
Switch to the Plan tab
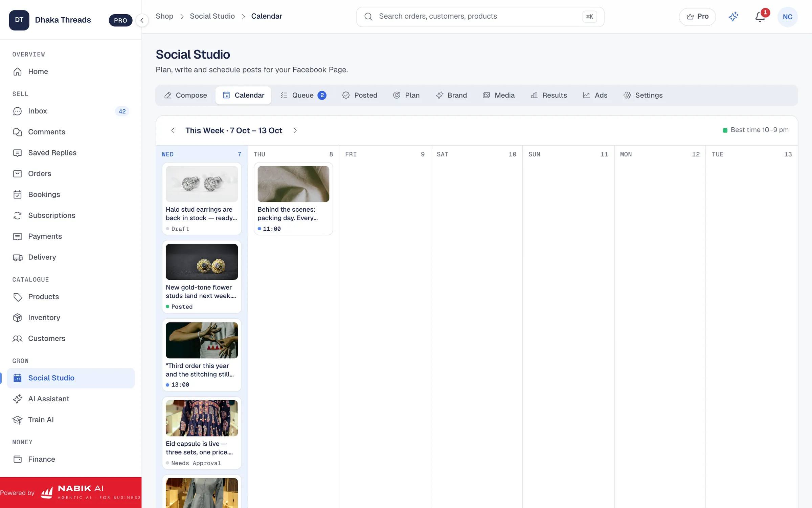pyautogui.click(x=406, y=96)
